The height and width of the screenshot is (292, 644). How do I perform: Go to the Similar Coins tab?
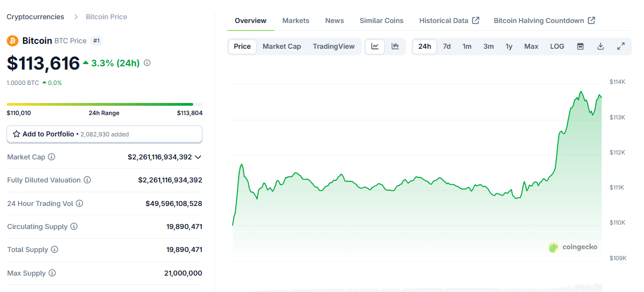coord(381,21)
